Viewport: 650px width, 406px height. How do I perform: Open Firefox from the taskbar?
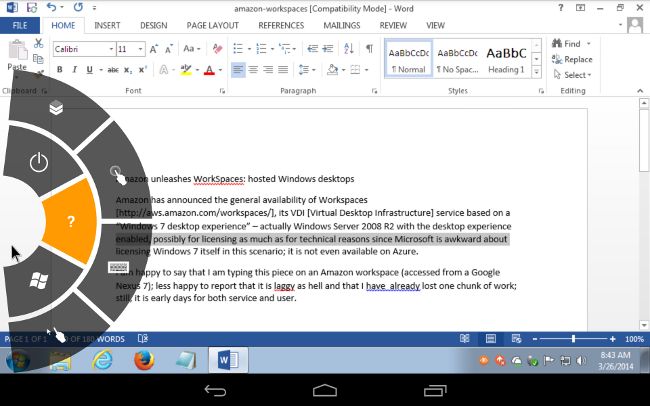point(144,360)
